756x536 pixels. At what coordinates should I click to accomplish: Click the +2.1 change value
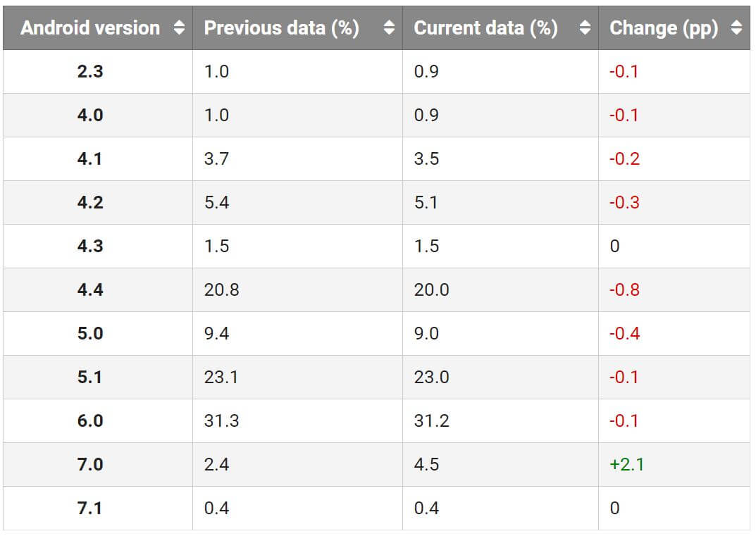coord(626,465)
